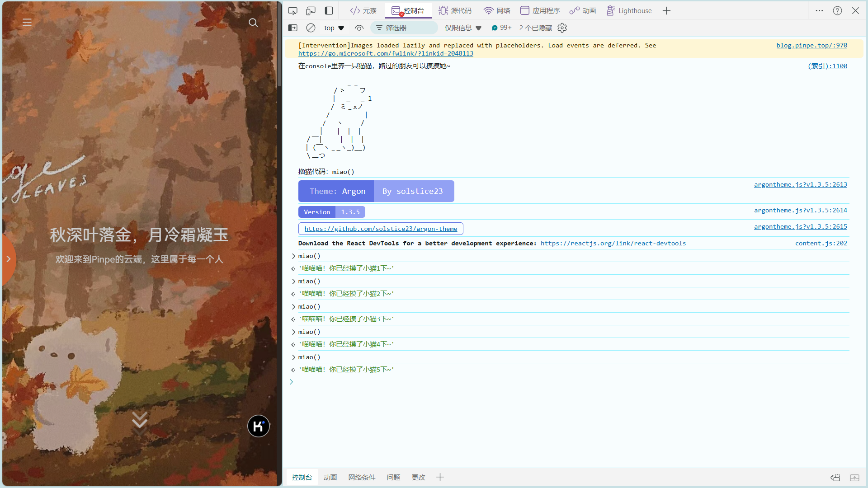This screenshot has height=488, width=868.
Task: Switch to the Lighthouse tab
Action: click(x=629, y=11)
